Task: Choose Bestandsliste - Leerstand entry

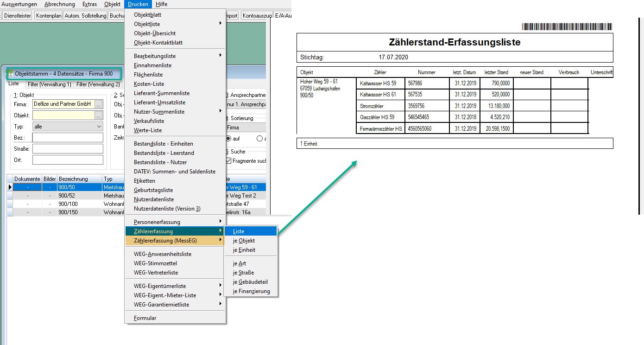Action: pyautogui.click(x=175, y=153)
